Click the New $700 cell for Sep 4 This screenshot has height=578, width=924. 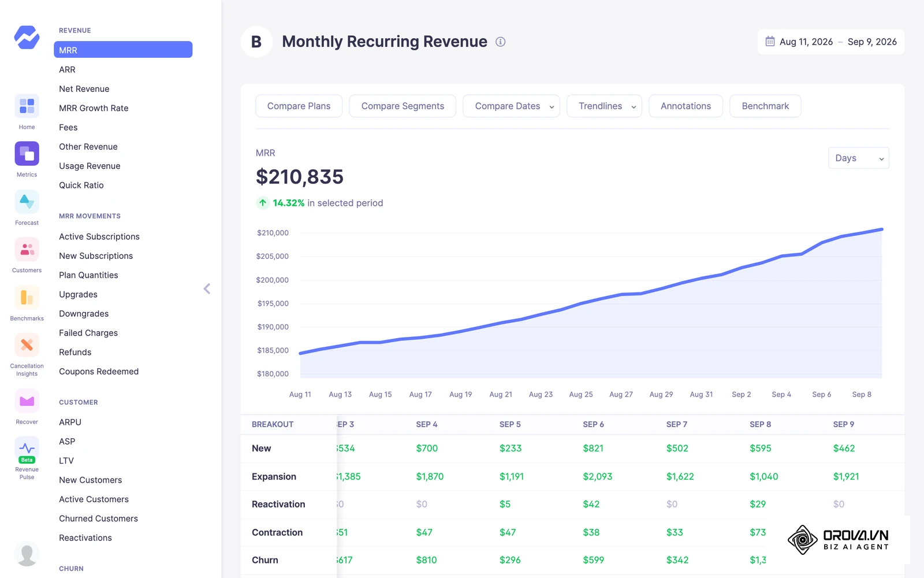[427, 448]
